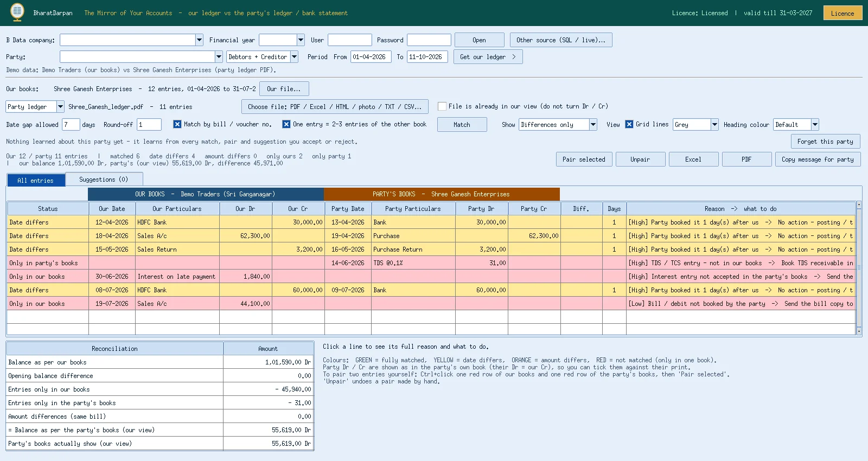Screen dimensions: 868x461
Task: Open the Grey grid line colour dropdown
Action: click(714, 125)
